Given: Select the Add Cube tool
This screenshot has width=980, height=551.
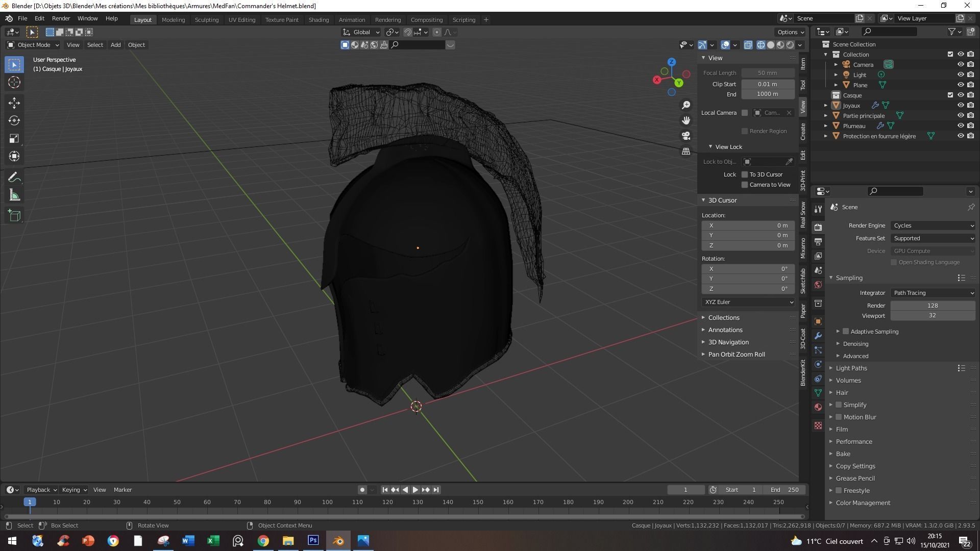Looking at the screenshot, I should 14,215.
